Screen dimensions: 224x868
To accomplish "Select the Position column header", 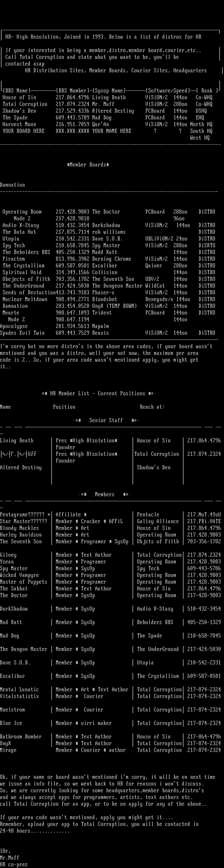I will 64,407.
